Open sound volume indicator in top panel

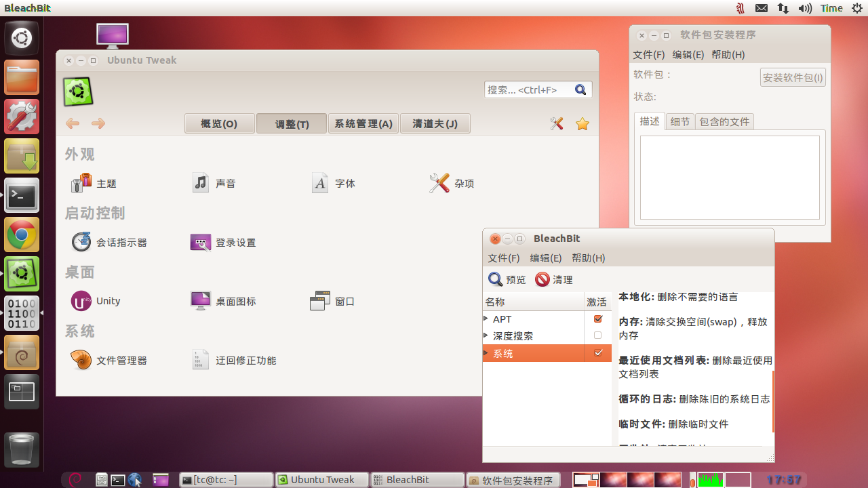(x=805, y=8)
